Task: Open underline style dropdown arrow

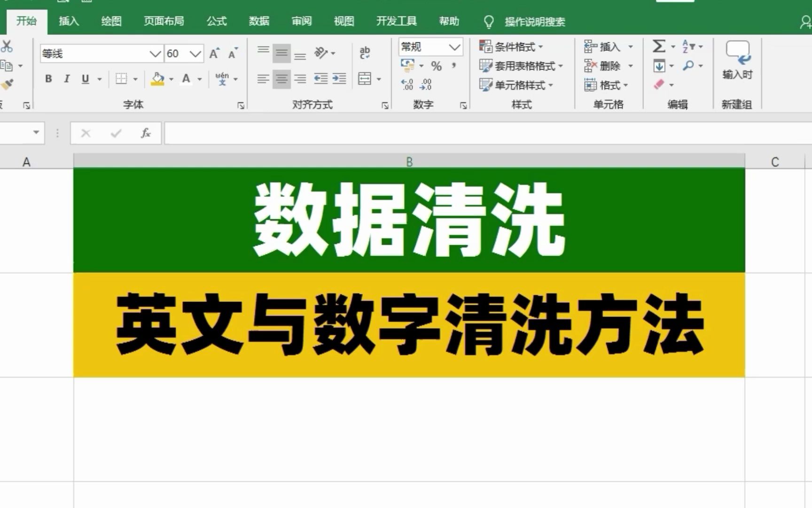Action: pos(99,79)
